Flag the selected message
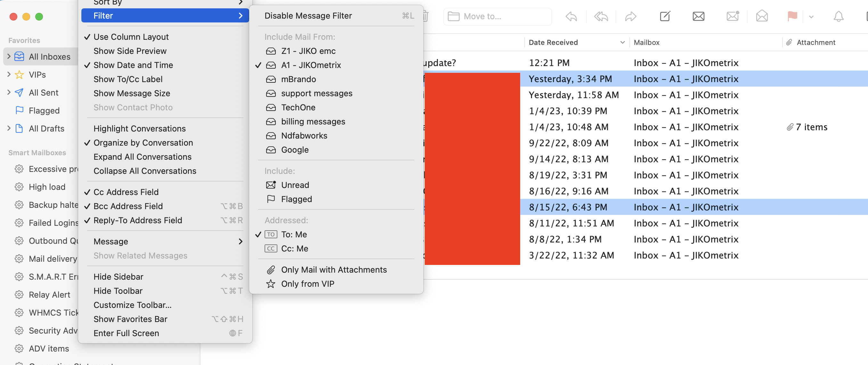 pos(792,16)
